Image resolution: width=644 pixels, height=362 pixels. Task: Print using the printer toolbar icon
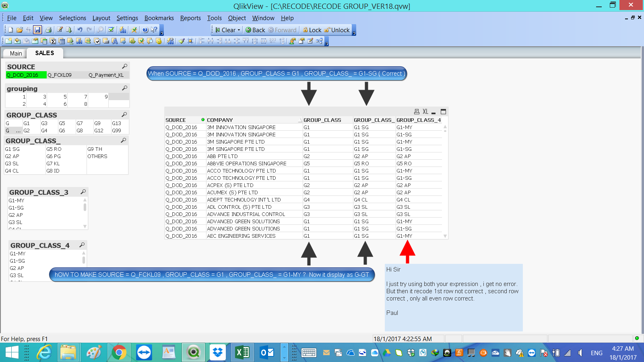click(x=48, y=30)
